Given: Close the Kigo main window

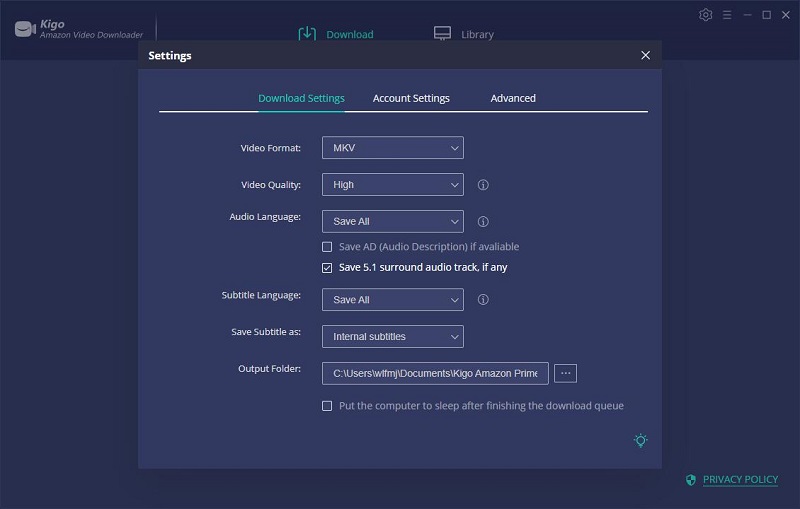Looking at the screenshot, I should (786, 15).
